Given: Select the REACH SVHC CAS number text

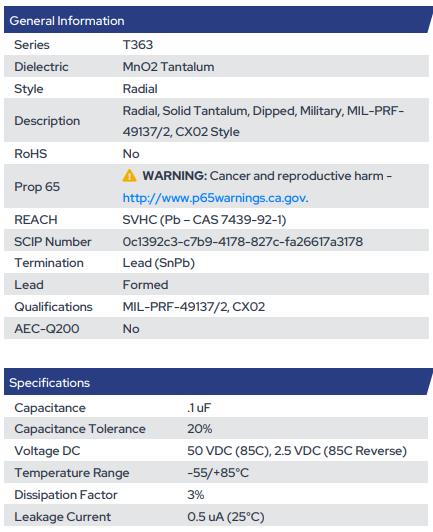Looking at the screenshot, I should point(204,220).
